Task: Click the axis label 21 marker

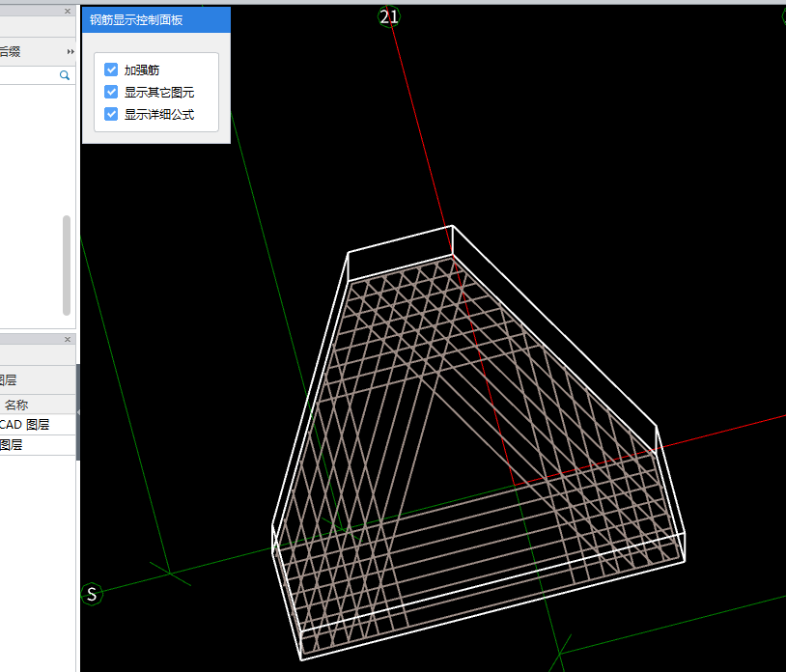Action: tap(388, 16)
